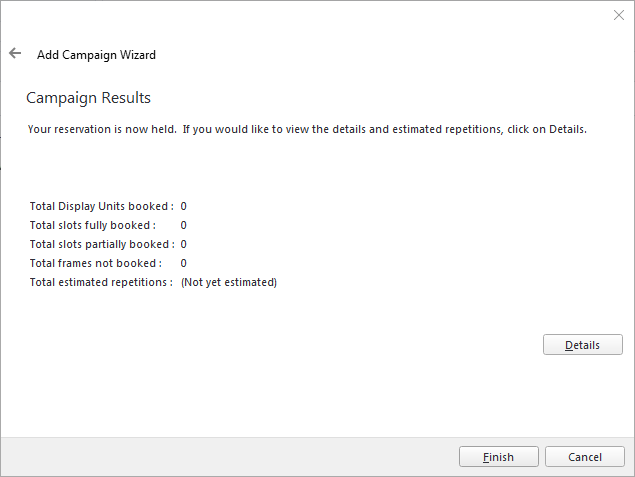The height and width of the screenshot is (477, 635).
Task: Click the empty gray footer bar area
Action: [229, 457]
